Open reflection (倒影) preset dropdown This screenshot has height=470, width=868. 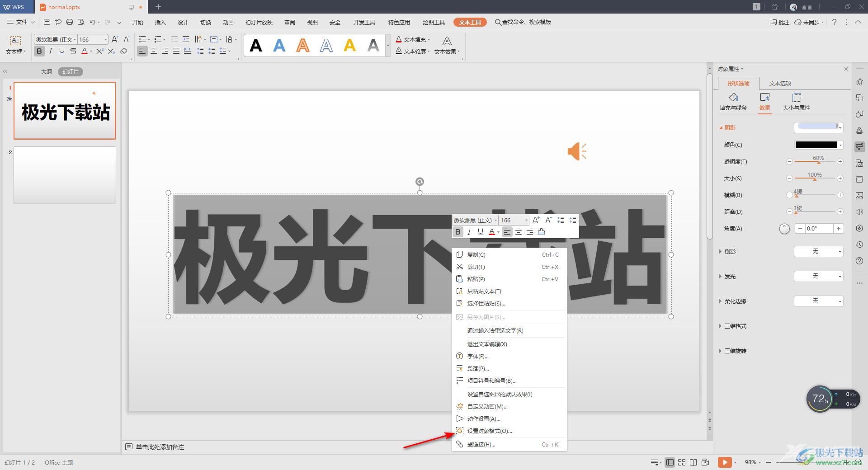tap(819, 251)
